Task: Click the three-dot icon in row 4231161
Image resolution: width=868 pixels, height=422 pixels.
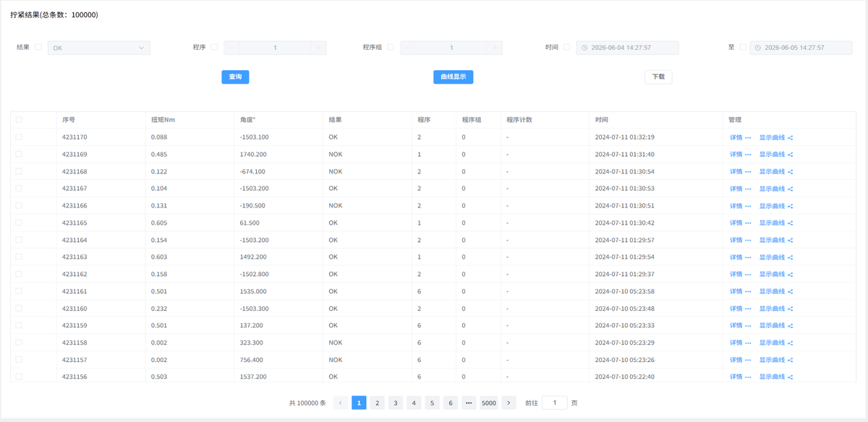Action: [x=748, y=291]
